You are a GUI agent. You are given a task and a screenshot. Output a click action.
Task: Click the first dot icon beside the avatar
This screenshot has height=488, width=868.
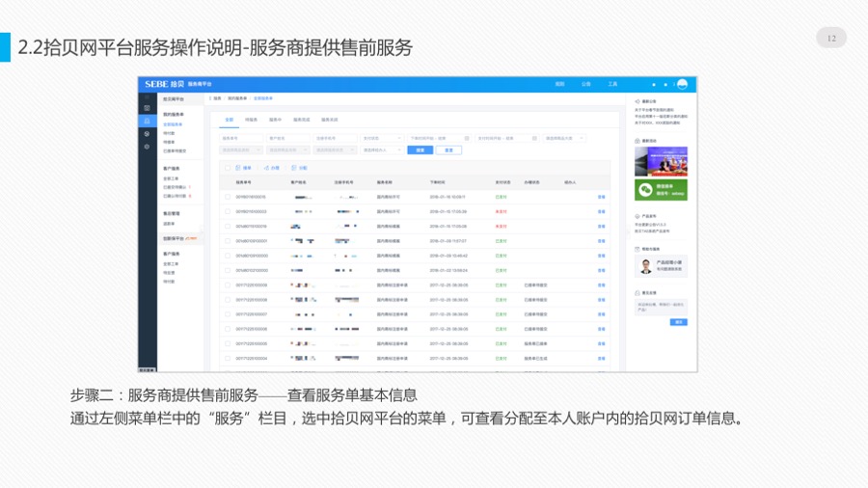[x=654, y=85]
